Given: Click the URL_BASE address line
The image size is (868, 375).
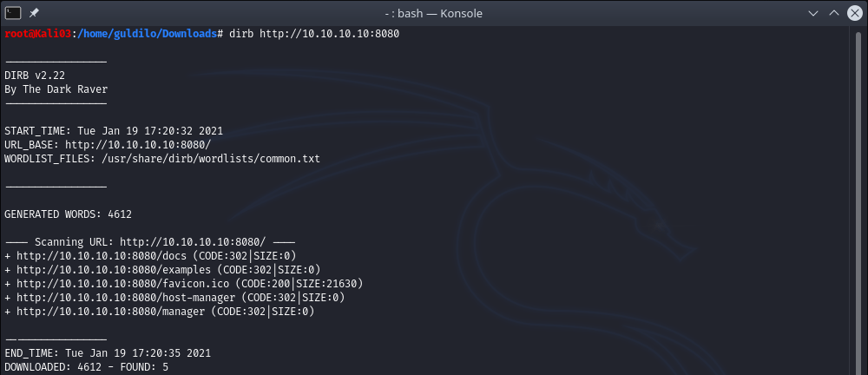Looking at the screenshot, I should pos(138,144).
